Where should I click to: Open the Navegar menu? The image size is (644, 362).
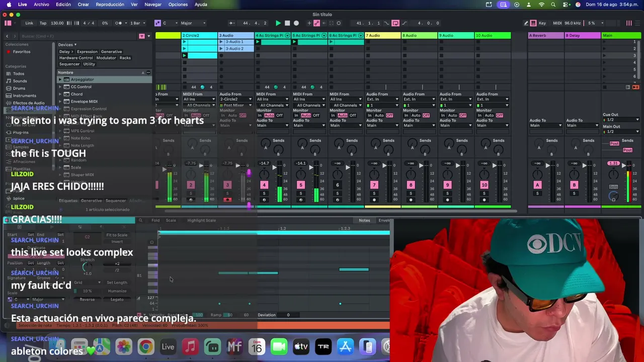tap(153, 5)
